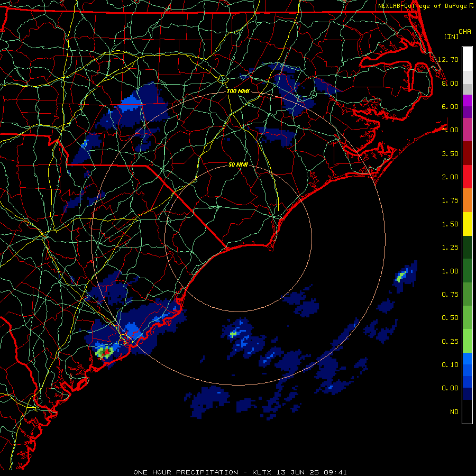Click the 1.75 legend value

point(450,200)
